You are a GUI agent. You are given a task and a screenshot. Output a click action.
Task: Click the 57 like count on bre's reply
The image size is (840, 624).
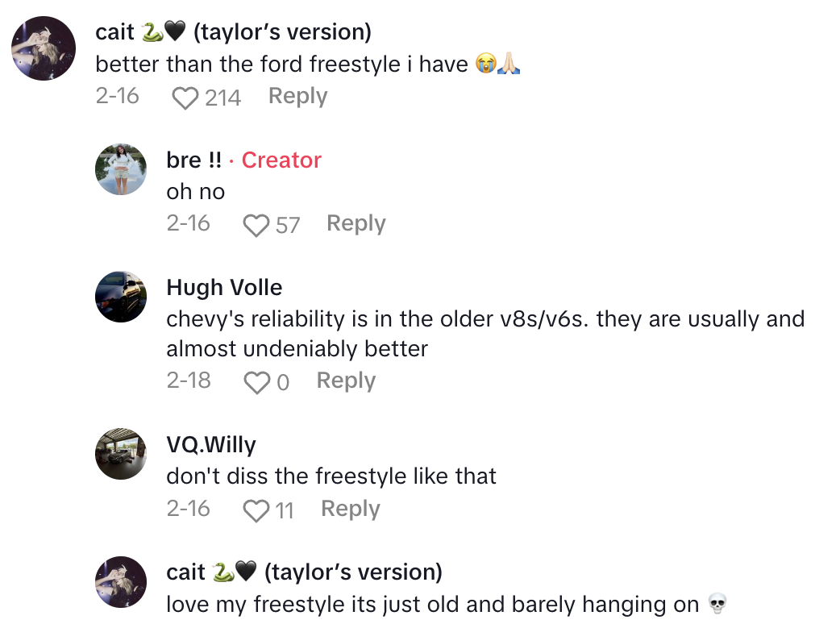(x=288, y=226)
